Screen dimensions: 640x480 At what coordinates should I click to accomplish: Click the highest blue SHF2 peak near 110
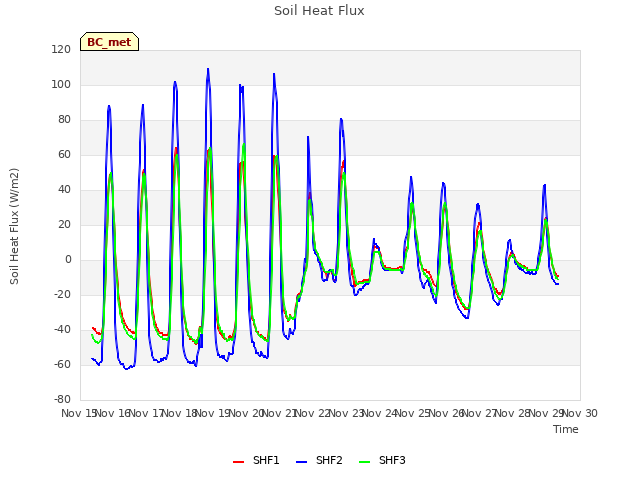tap(208, 69)
